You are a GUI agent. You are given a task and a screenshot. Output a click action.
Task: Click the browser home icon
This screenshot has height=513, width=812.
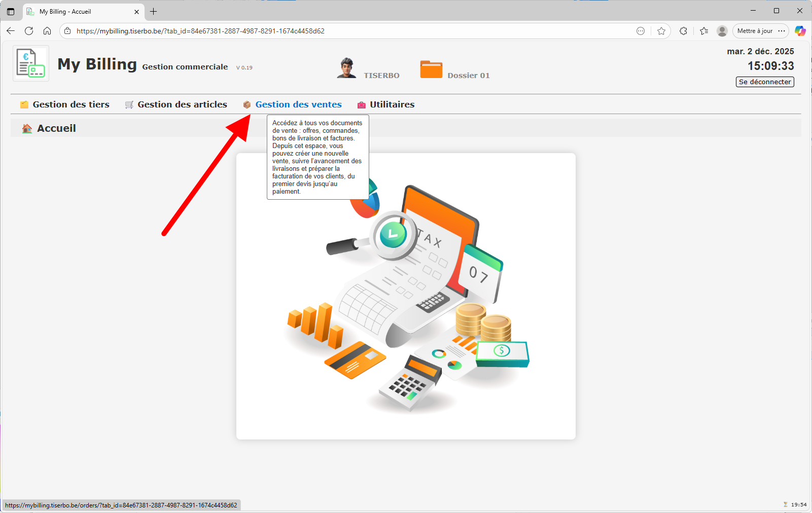coord(47,31)
